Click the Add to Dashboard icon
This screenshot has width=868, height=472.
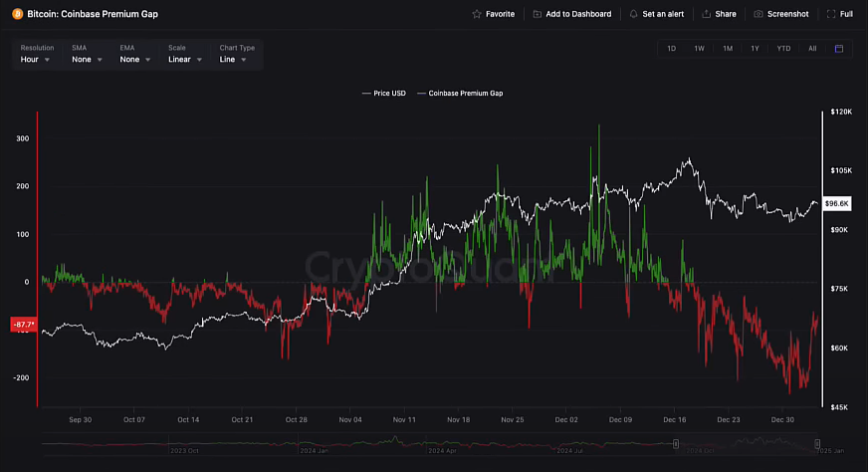click(x=538, y=14)
